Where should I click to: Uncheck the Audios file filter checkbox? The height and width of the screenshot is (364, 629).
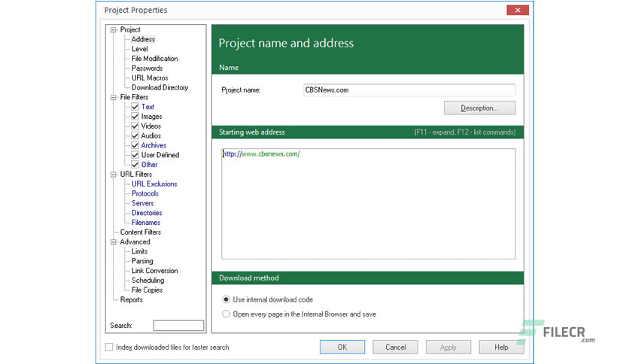tap(135, 135)
